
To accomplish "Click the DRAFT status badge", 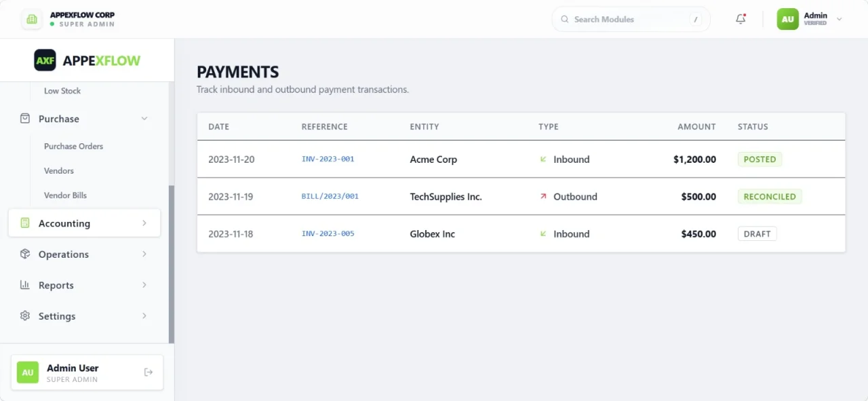I will 757,234.
